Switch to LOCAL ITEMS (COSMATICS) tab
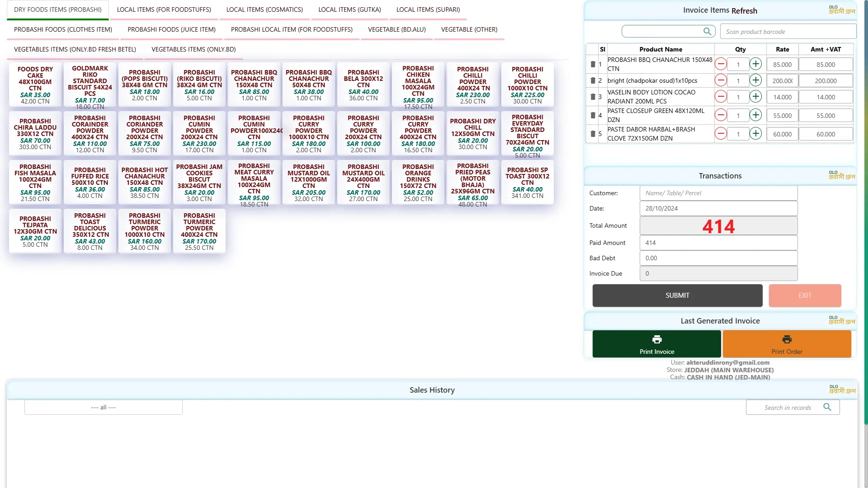This screenshot has height=488, width=868. coord(264,9)
